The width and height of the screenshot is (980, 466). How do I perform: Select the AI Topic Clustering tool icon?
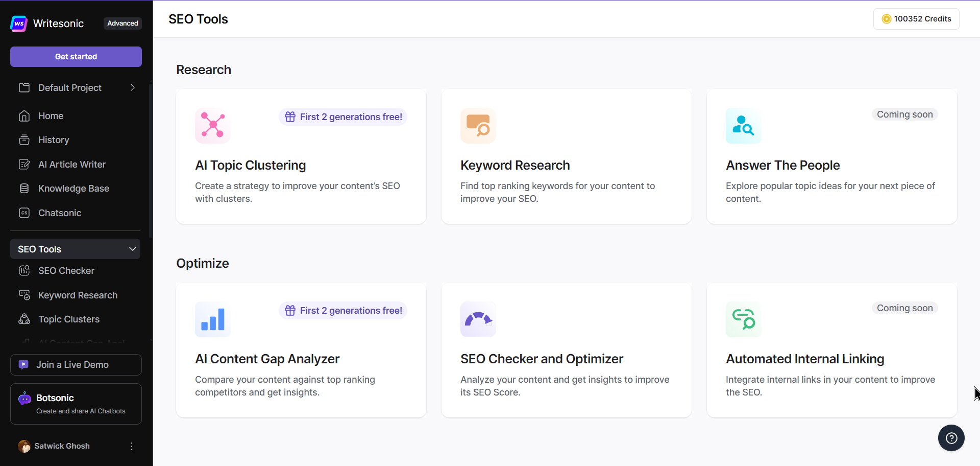(x=212, y=126)
